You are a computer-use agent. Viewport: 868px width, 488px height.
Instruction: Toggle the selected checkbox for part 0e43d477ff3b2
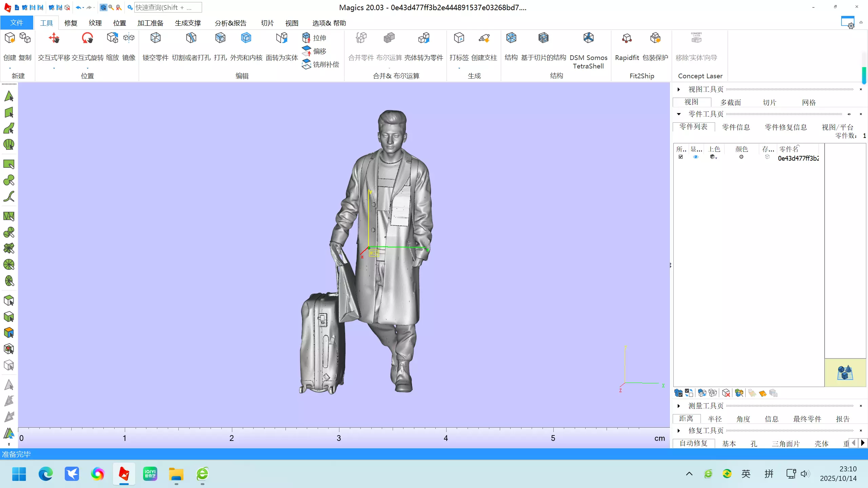pyautogui.click(x=680, y=157)
